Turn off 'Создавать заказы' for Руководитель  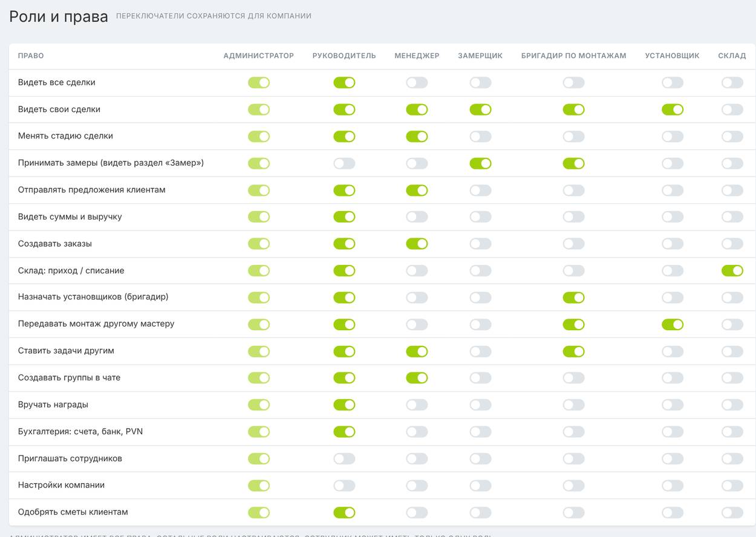pos(344,244)
